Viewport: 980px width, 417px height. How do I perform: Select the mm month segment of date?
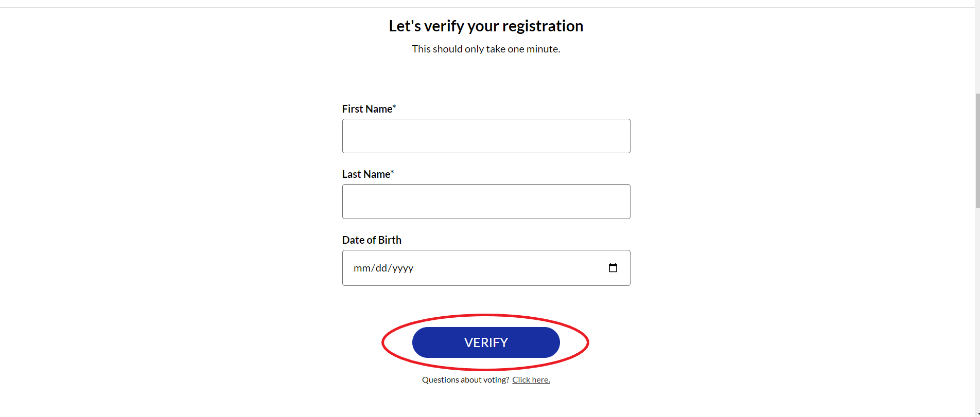[362, 268]
